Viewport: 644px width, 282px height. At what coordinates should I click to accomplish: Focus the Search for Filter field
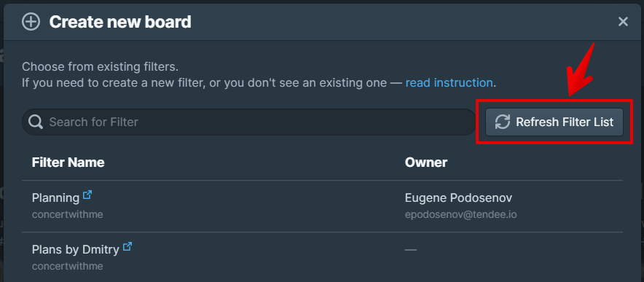tap(248, 122)
